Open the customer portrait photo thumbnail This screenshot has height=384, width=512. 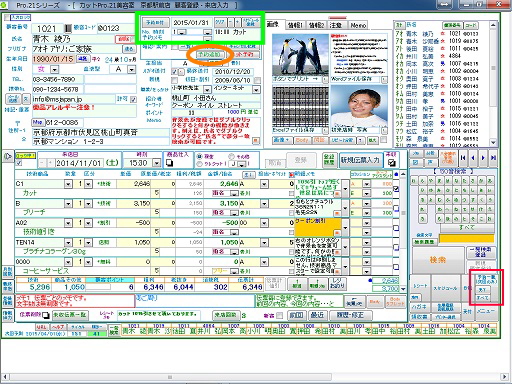tap(359, 106)
